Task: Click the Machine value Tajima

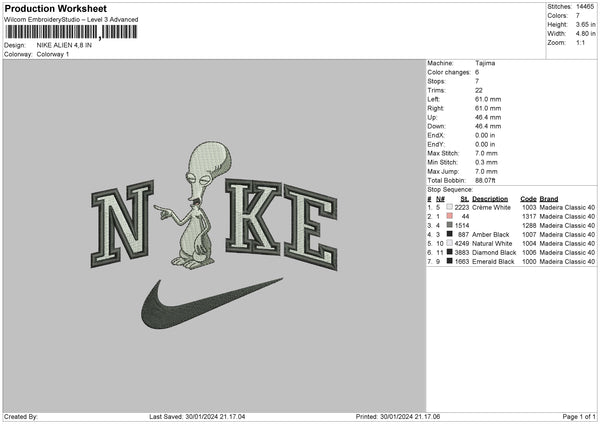Action: (485, 63)
